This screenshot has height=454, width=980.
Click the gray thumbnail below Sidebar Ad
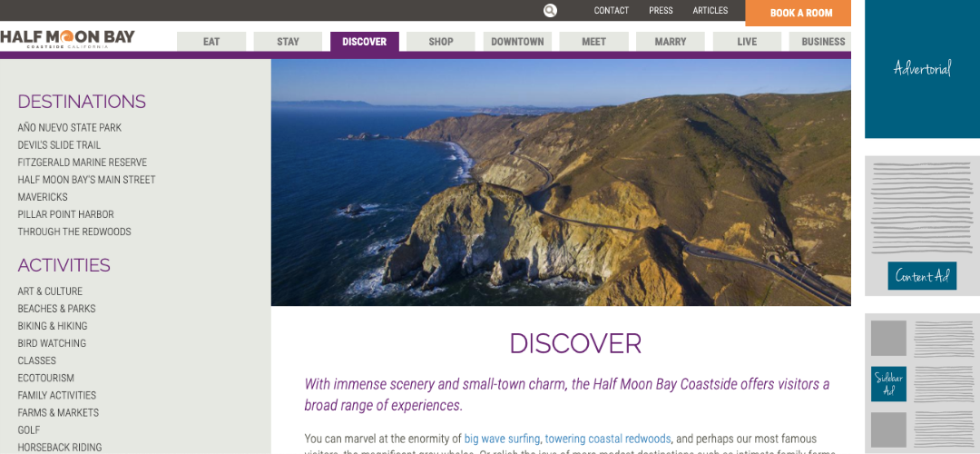coord(888,429)
